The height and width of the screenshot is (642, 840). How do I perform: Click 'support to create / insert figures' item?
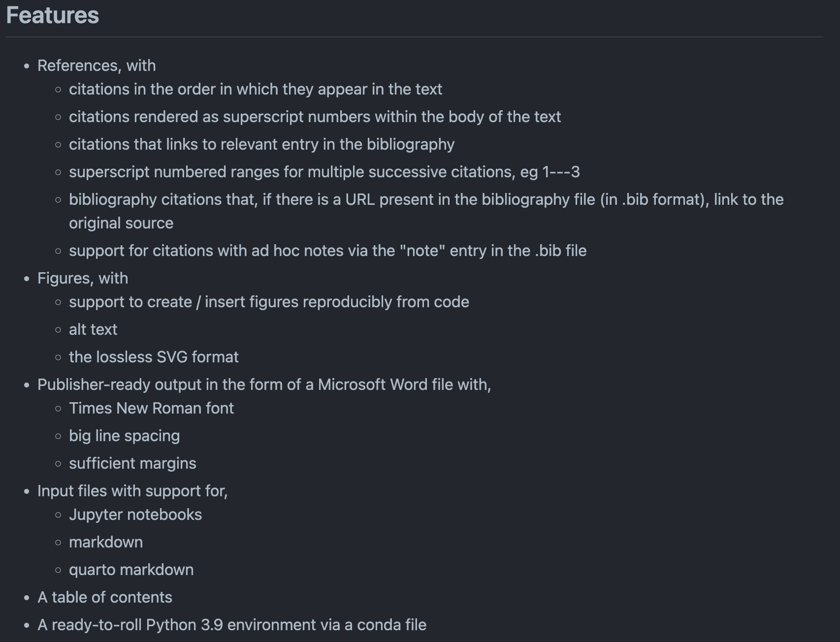(269, 302)
